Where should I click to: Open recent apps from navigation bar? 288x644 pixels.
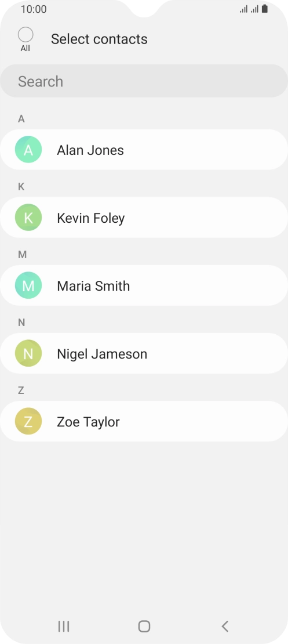[x=64, y=627]
